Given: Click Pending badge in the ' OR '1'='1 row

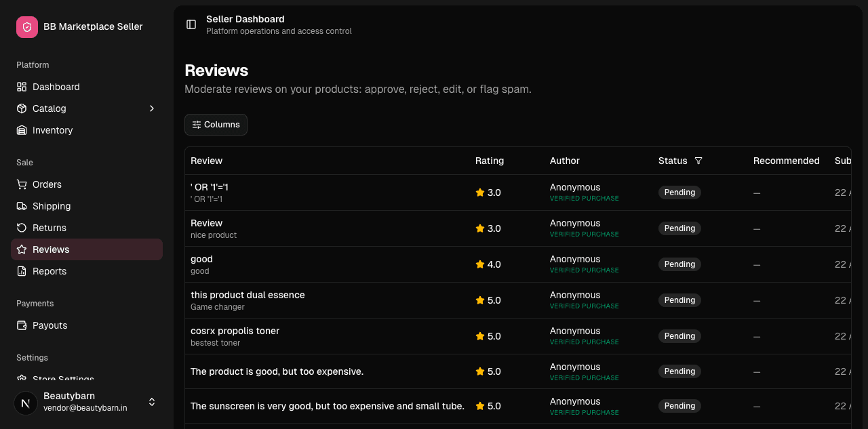Looking at the screenshot, I should click(679, 192).
